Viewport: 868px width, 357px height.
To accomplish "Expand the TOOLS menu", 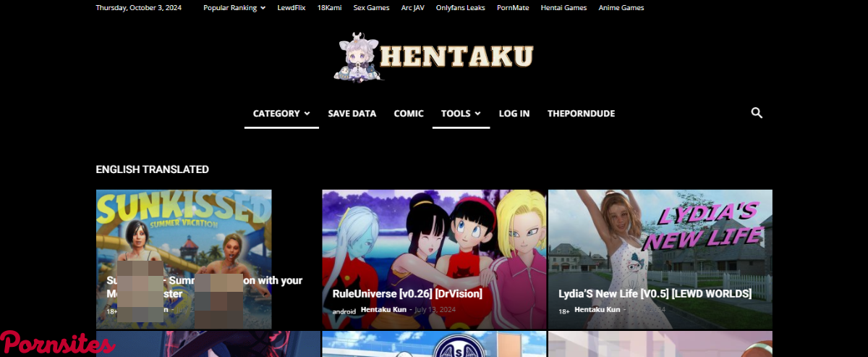I will [461, 114].
